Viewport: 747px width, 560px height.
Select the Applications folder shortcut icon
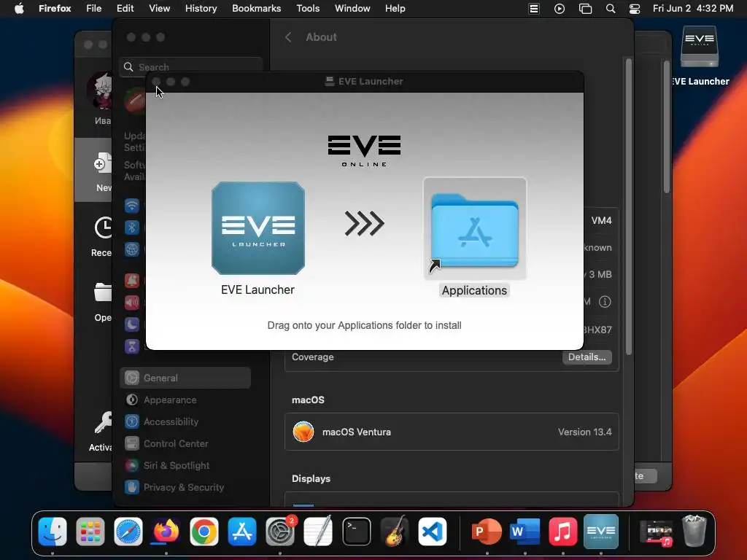point(475,229)
